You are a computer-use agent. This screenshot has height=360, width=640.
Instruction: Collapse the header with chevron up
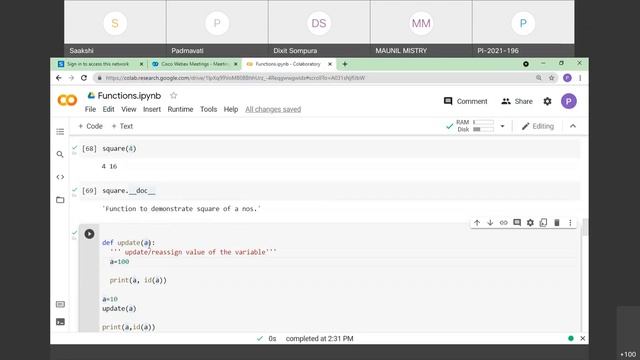[573, 126]
